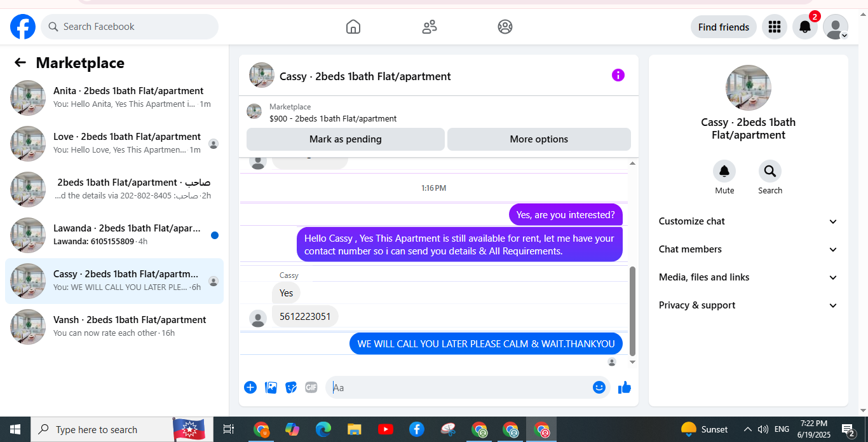Viewport: 868px width, 442px height.
Task: Open Anita apartment conversation
Action: pyautogui.click(x=114, y=98)
